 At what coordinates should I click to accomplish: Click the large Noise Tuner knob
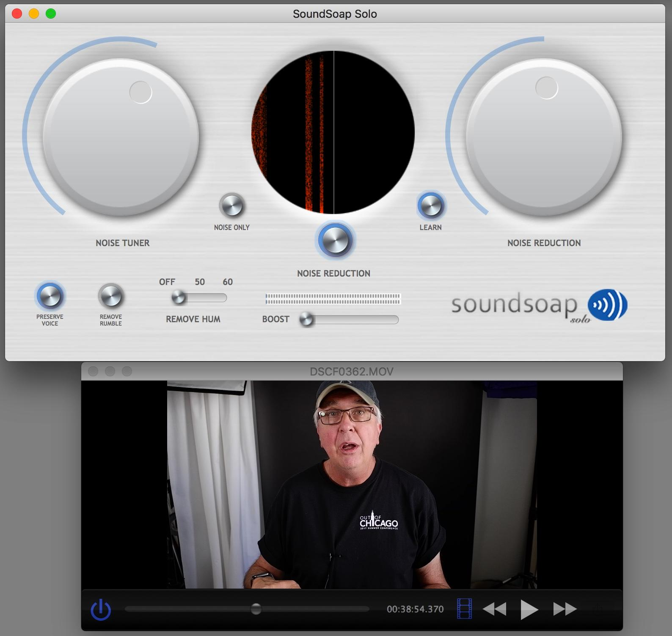[121, 136]
